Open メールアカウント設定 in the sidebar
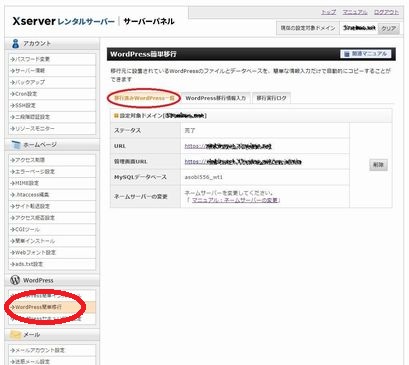The image size is (409, 365). pyautogui.click(x=52, y=350)
